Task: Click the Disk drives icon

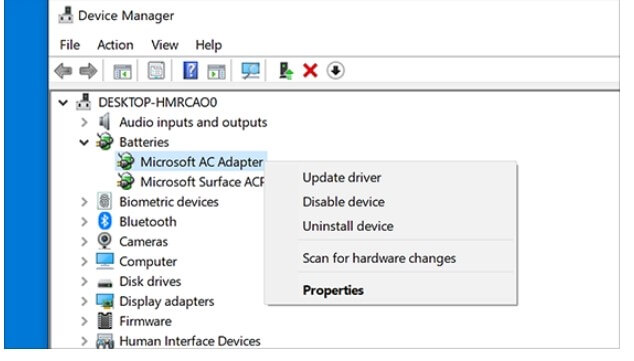Action: (105, 282)
